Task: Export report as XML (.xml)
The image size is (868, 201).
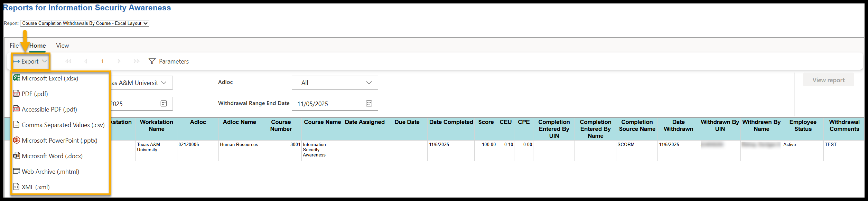Action: pos(35,187)
